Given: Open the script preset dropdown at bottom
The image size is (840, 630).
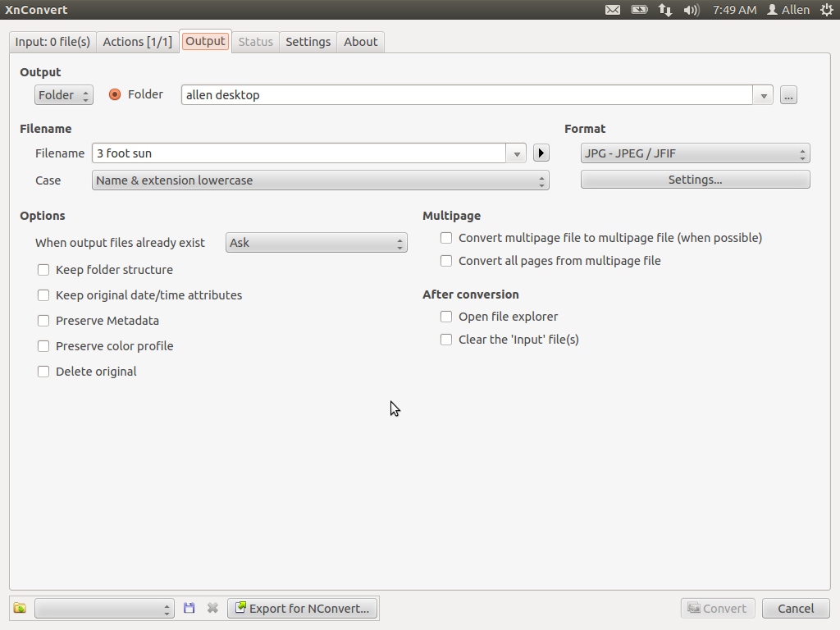Looking at the screenshot, I should click(x=104, y=609).
